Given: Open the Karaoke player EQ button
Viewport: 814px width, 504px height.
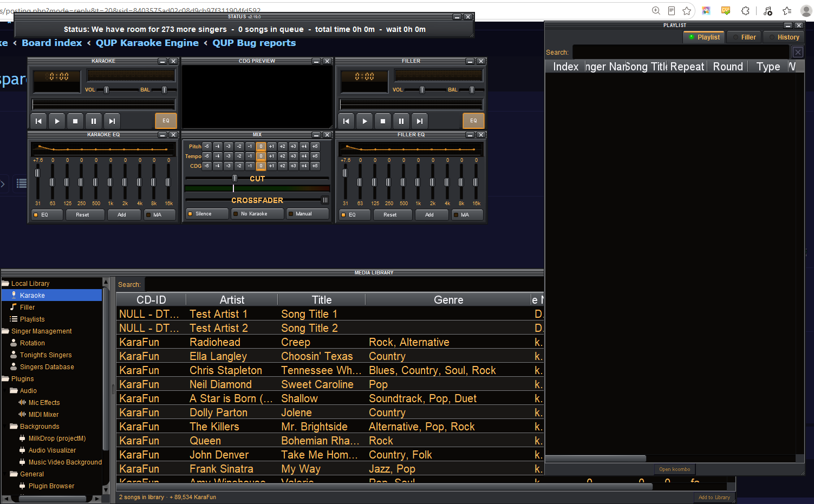Looking at the screenshot, I should click(x=166, y=121).
